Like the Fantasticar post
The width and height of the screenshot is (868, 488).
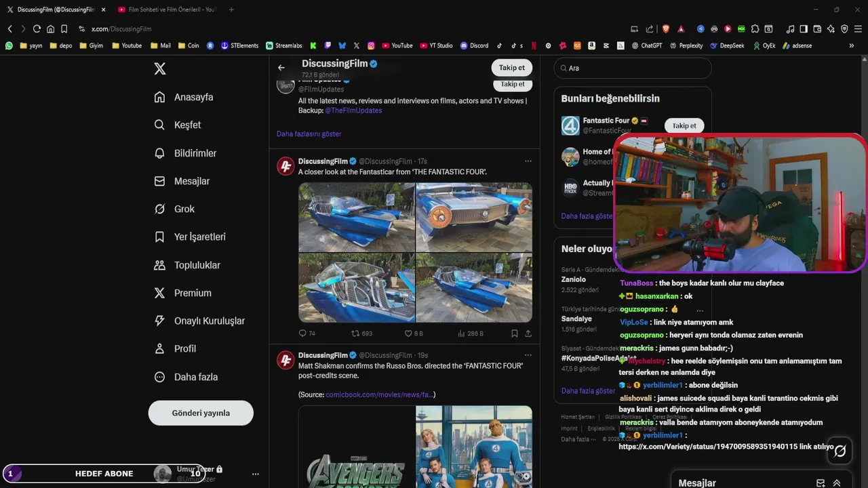[414, 333]
